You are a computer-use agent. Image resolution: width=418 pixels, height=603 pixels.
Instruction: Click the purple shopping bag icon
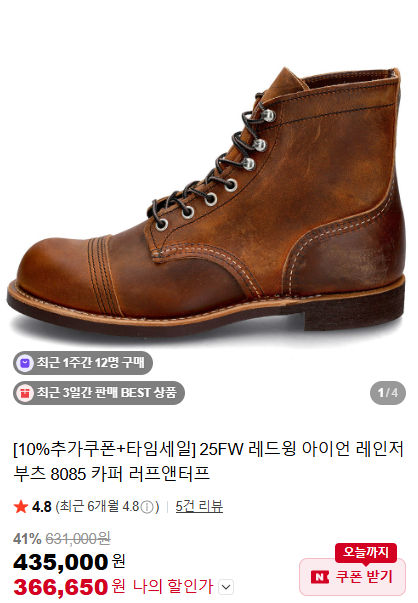tap(25, 363)
